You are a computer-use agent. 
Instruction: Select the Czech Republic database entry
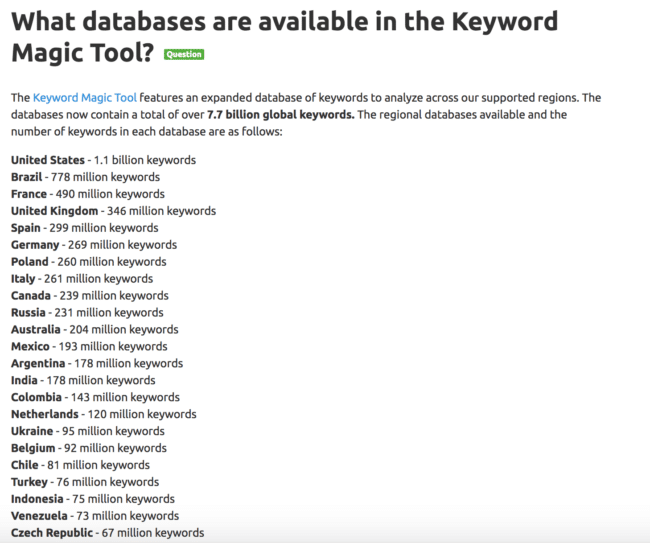108,533
